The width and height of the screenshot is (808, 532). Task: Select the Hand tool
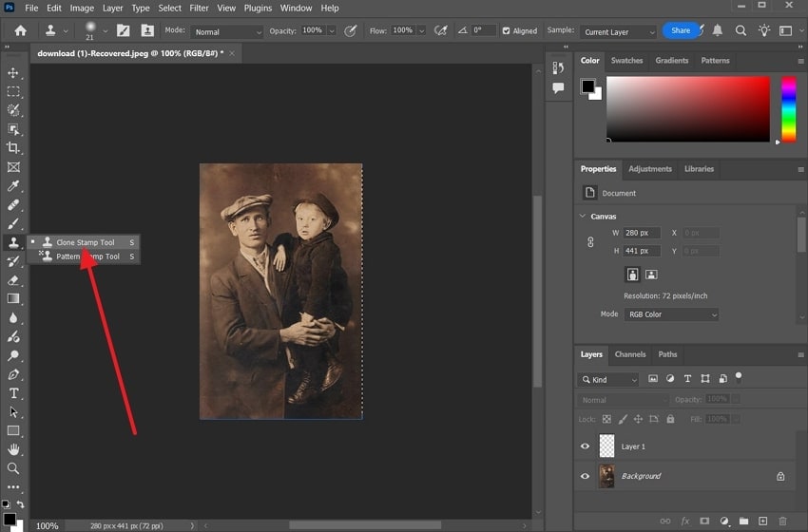pos(13,449)
